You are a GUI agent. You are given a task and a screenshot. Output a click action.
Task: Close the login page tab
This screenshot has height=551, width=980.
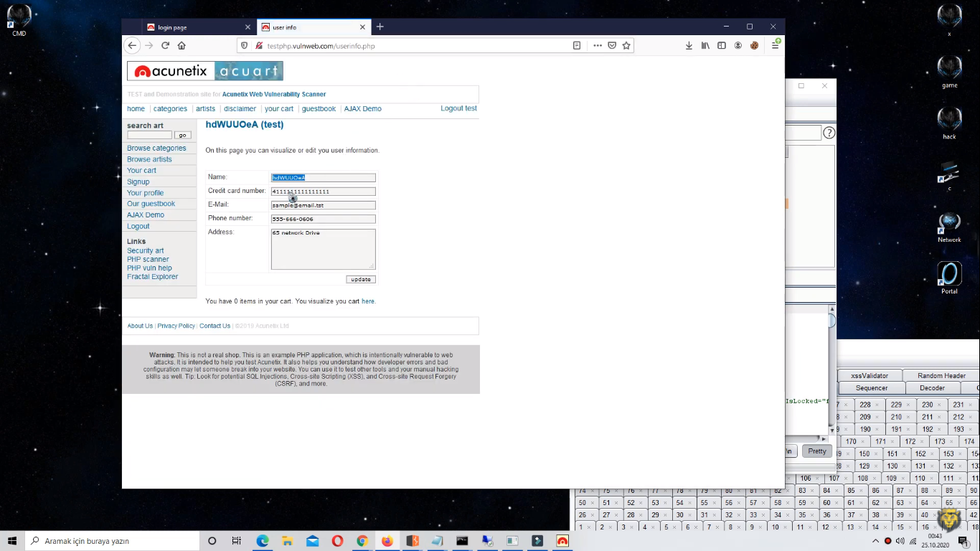click(248, 27)
